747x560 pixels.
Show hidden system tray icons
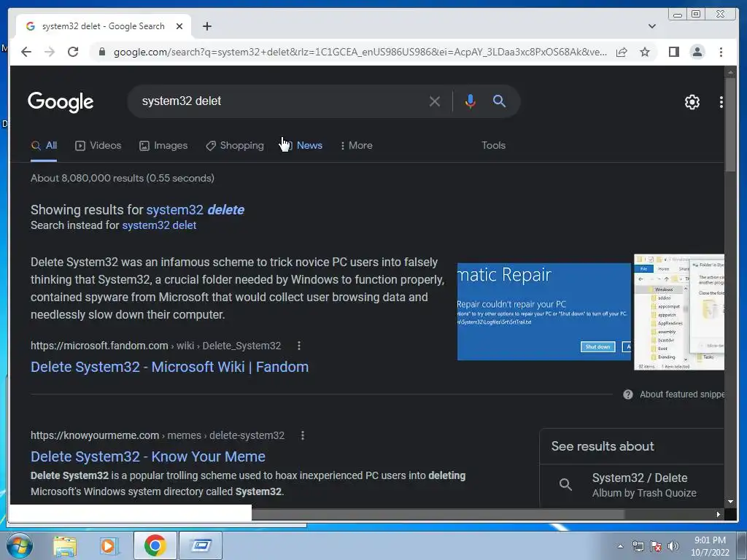(x=620, y=547)
